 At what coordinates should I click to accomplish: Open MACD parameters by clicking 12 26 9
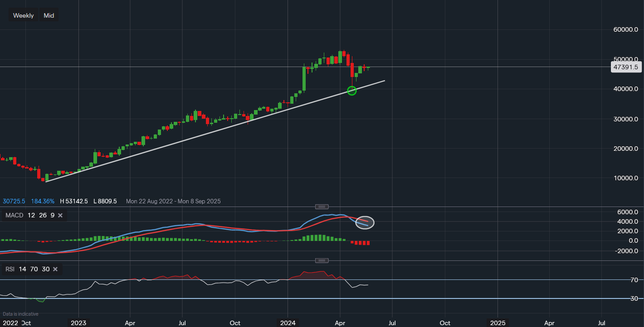[42, 215]
